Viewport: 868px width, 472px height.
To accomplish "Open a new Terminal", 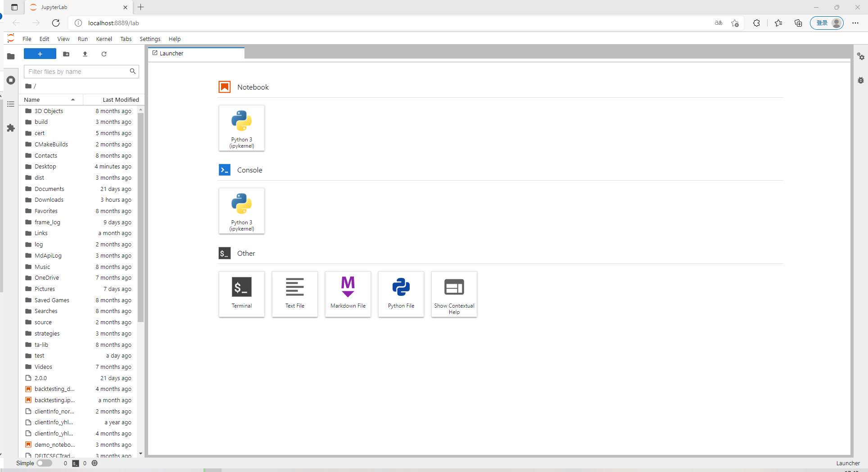I will coord(242,294).
